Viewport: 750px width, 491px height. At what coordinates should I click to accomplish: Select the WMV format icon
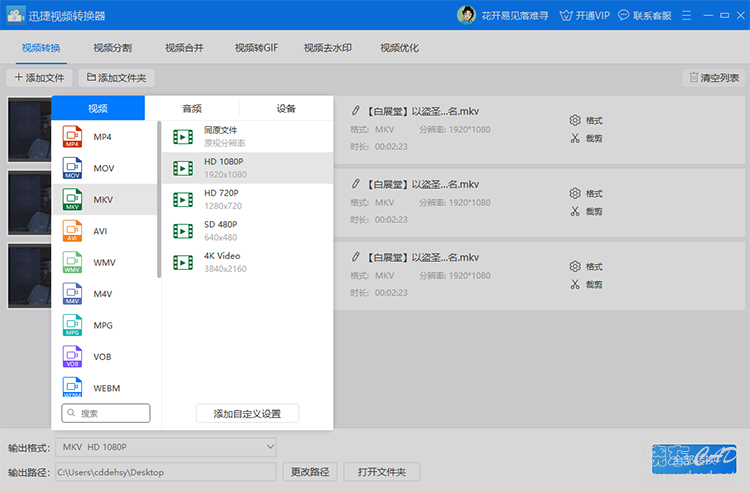(x=72, y=262)
